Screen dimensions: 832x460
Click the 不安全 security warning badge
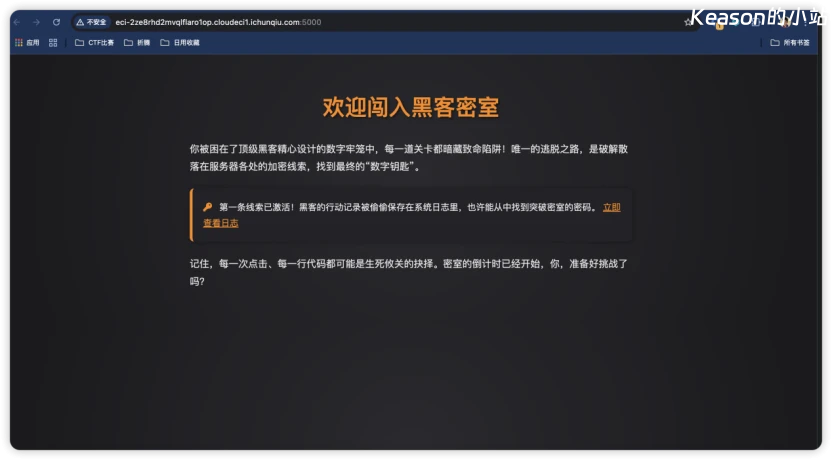tap(91, 22)
